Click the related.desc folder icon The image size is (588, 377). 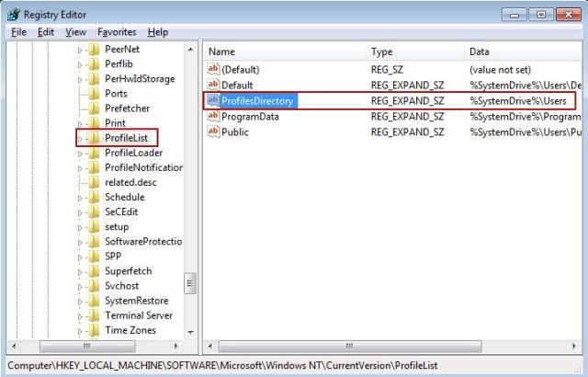tap(94, 182)
